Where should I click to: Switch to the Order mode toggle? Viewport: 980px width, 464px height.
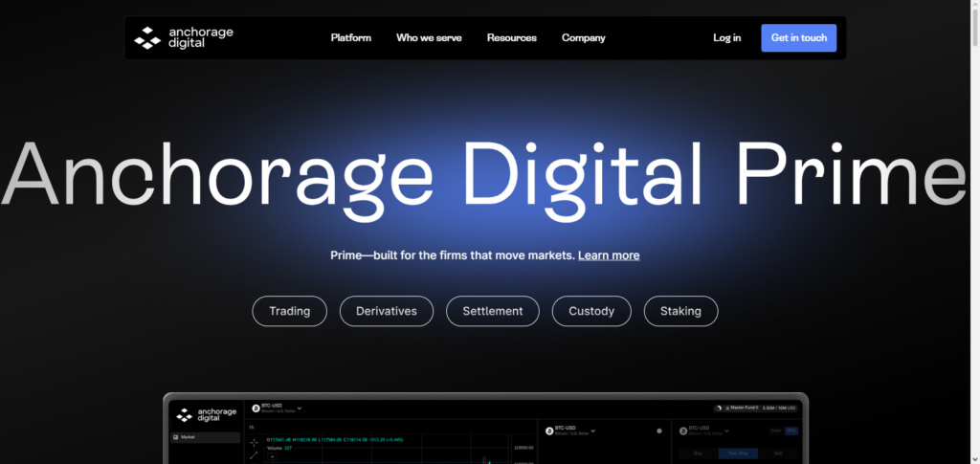[x=776, y=431]
